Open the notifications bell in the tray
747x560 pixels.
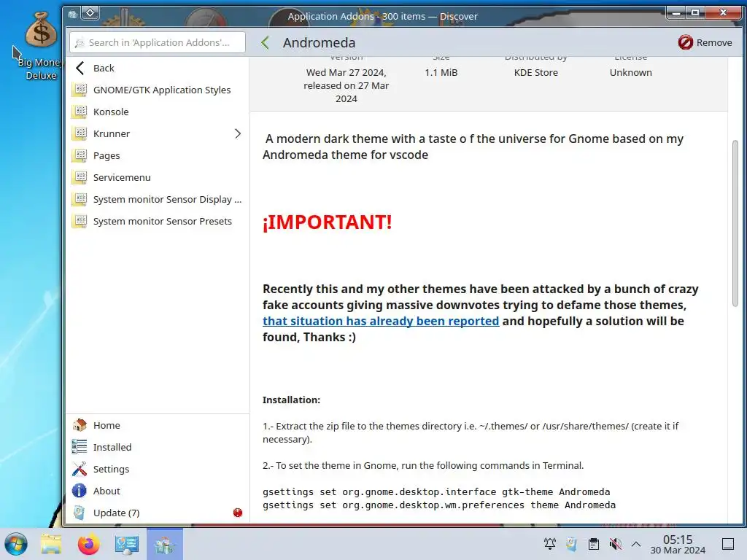click(550, 544)
